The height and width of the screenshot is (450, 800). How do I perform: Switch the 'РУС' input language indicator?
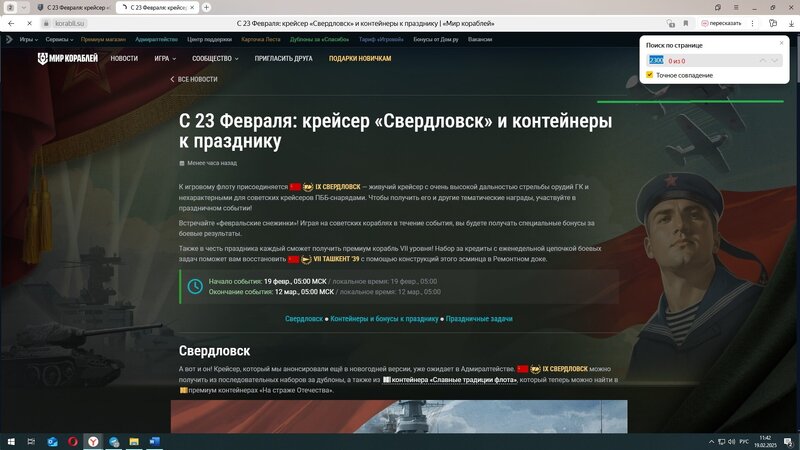coord(744,442)
